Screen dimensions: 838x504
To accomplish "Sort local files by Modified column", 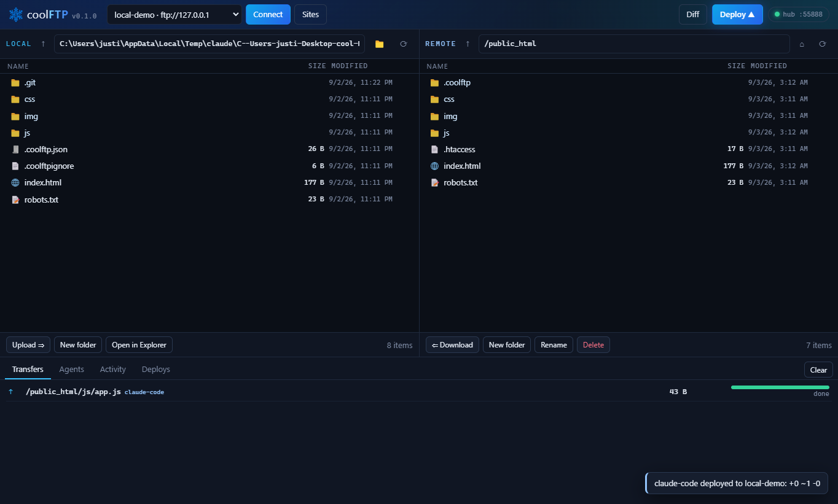I will [x=350, y=66].
